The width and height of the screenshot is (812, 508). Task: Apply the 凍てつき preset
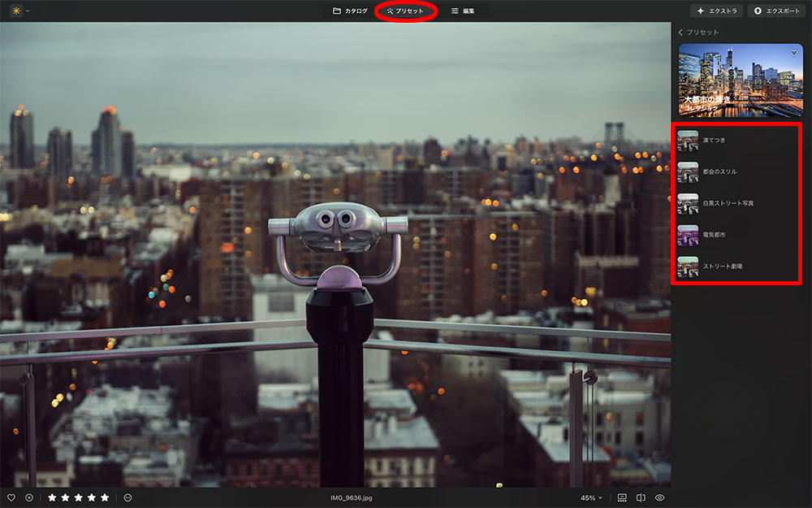tap(715, 141)
